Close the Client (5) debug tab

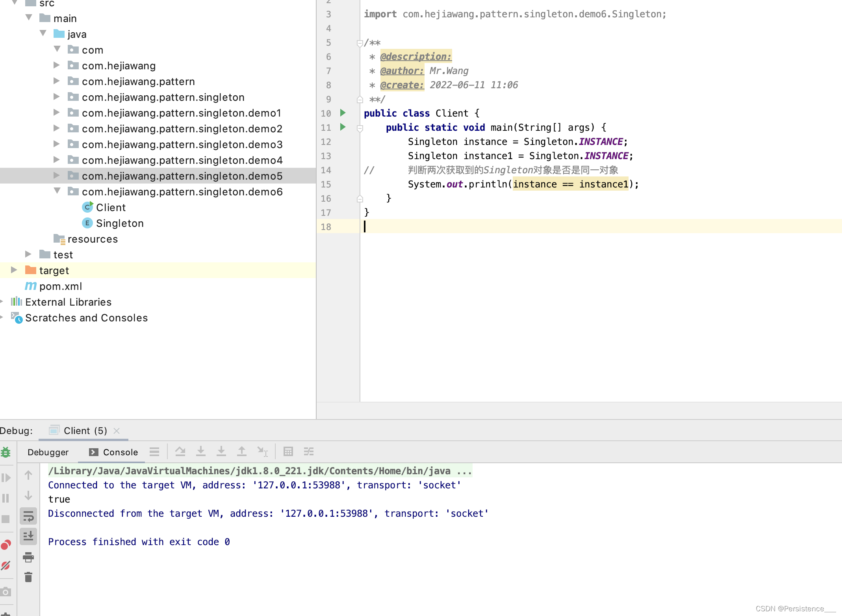[117, 431]
